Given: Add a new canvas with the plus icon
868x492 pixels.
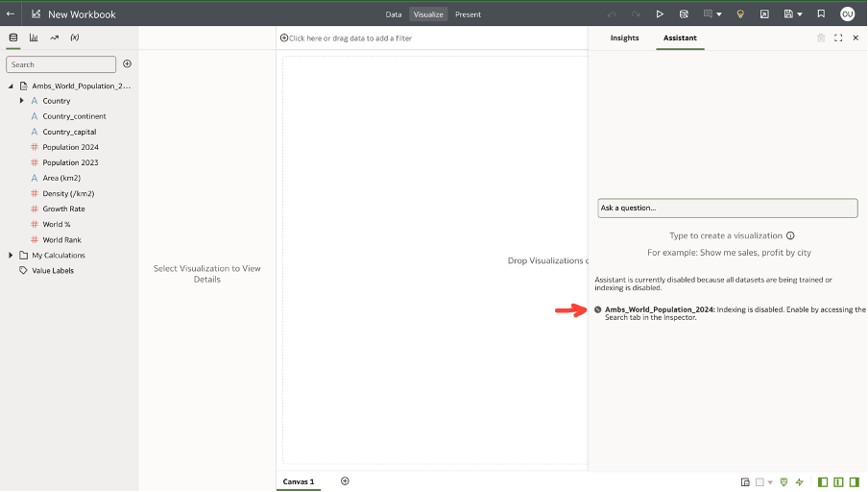Looking at the screenshot, I should pos(345,480).
